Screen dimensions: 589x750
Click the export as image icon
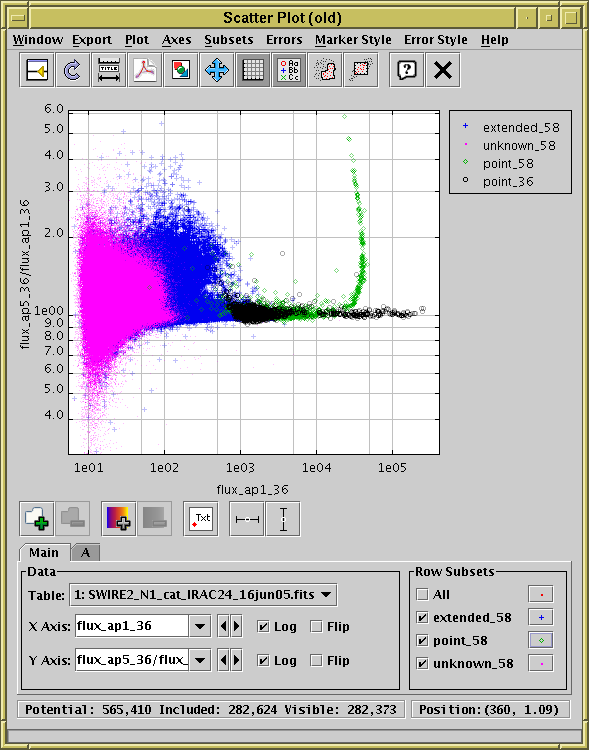(x=180, y=71)
